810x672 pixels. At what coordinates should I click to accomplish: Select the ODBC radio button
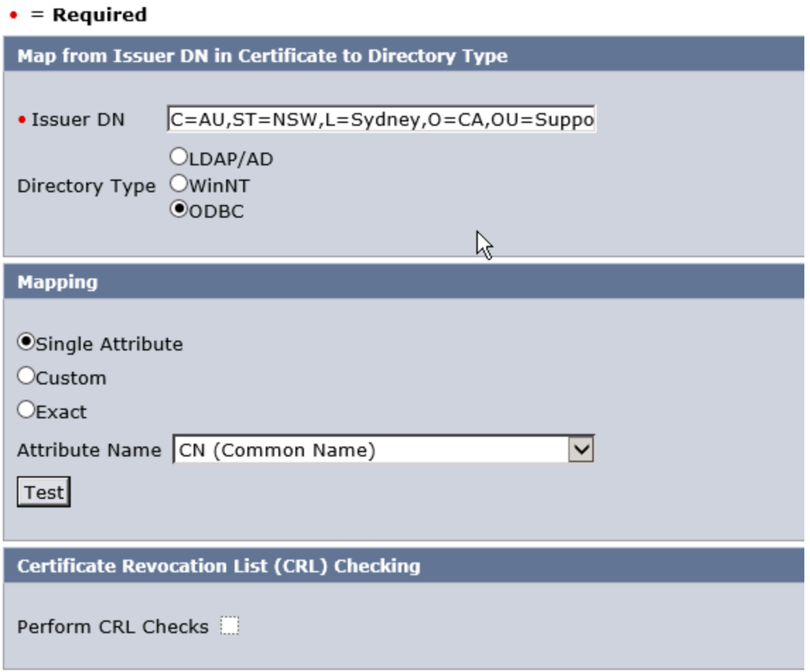click(179, 210)
